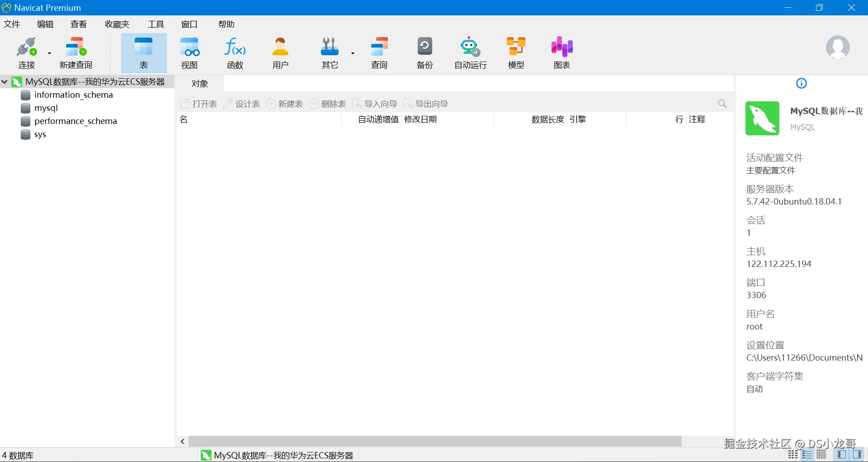Sort by the 行 column header
Image resolution: width=868 pixels, height=462 pixels.
(656, 119)
